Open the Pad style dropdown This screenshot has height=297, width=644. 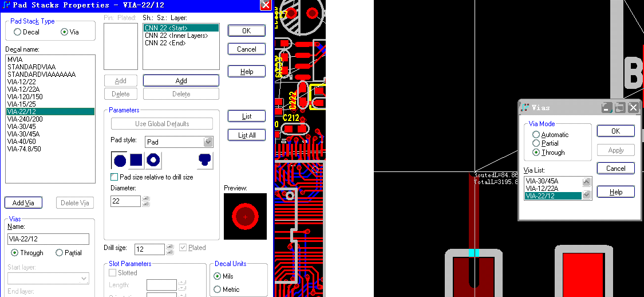tap(208, 142)
